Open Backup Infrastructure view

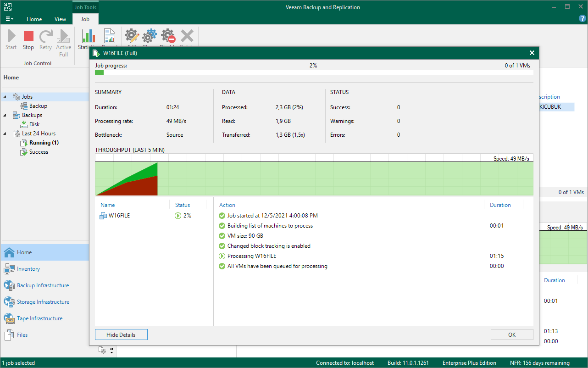tap(43, 285)
